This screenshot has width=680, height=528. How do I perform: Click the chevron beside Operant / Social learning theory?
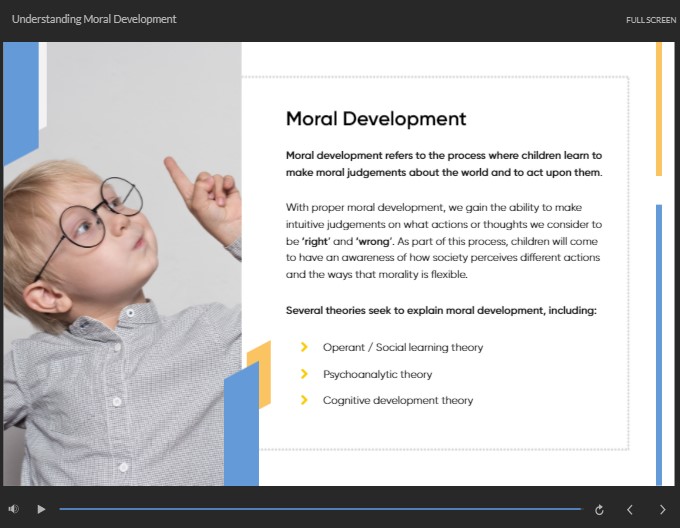click(304, 347)
